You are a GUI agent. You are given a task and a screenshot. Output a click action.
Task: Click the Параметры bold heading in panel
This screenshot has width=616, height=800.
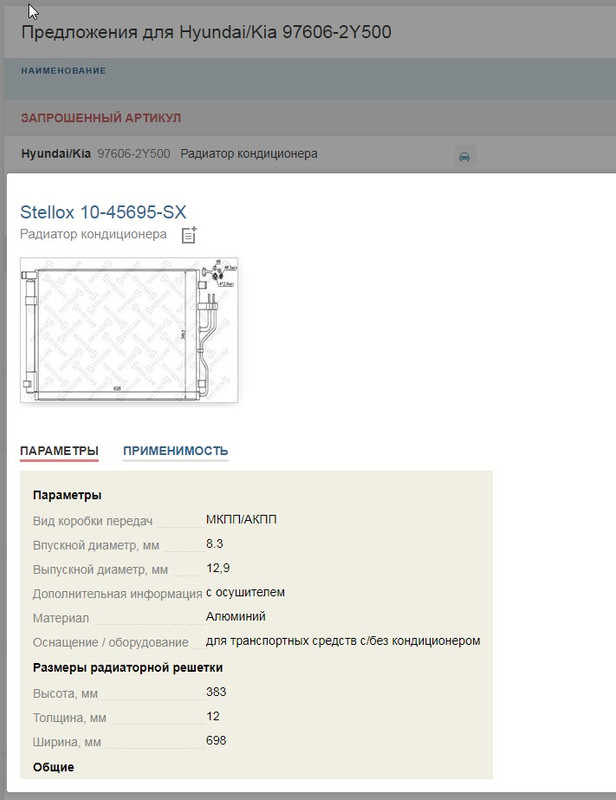(x=67, y=495)
